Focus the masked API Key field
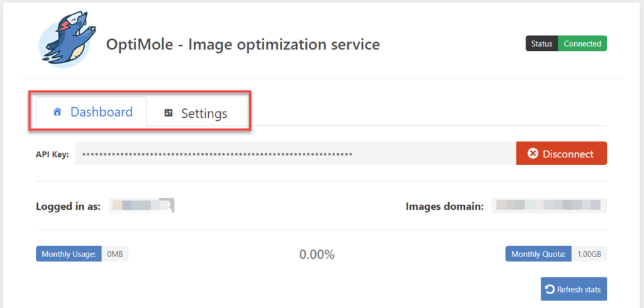This screenshot has height=308, width=644. 296,154
